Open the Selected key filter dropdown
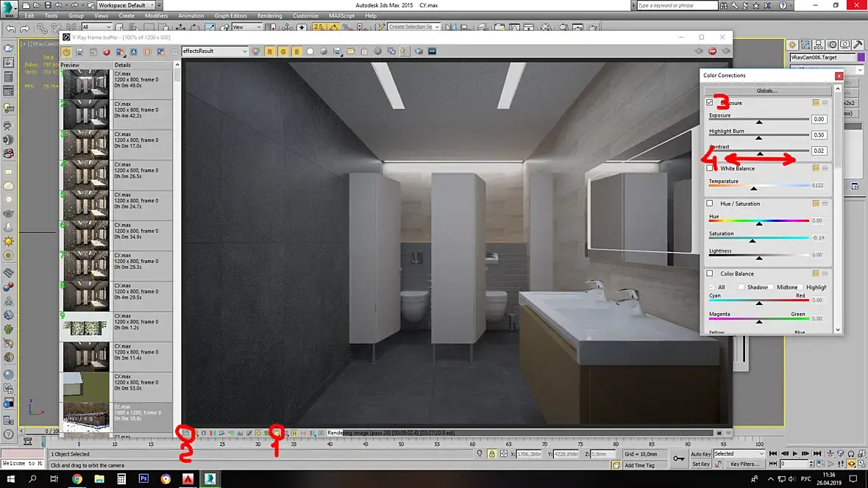Viewport: 868px width, 488px height. [x=739, y=453]
